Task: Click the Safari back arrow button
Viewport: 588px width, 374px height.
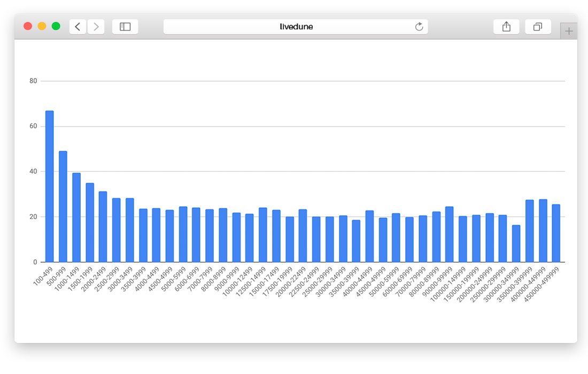Action: 78,27
